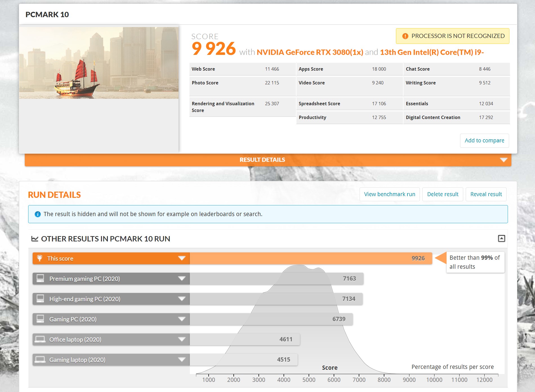The image size is (535, 392).
Task: Select the Photo Score row
Action: pyautogui.click(x=242, y=86)
